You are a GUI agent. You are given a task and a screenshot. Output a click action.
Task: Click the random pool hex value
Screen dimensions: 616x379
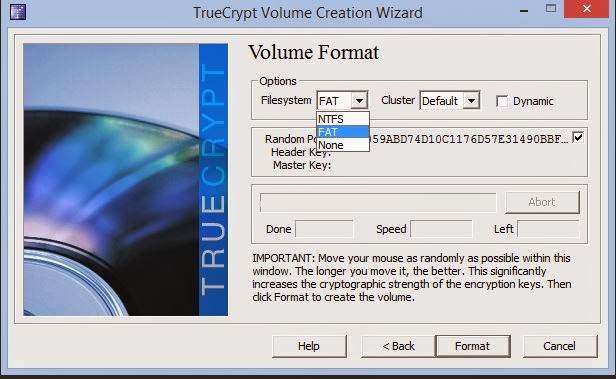pyautogui.click(x=469, y=139)
